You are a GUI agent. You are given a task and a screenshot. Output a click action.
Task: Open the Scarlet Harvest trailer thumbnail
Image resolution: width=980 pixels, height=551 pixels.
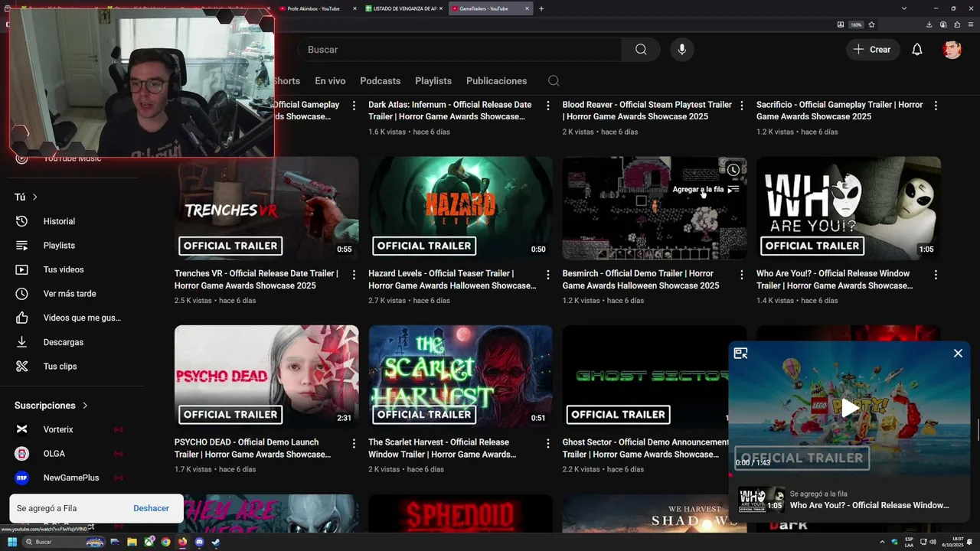[460, 377]
